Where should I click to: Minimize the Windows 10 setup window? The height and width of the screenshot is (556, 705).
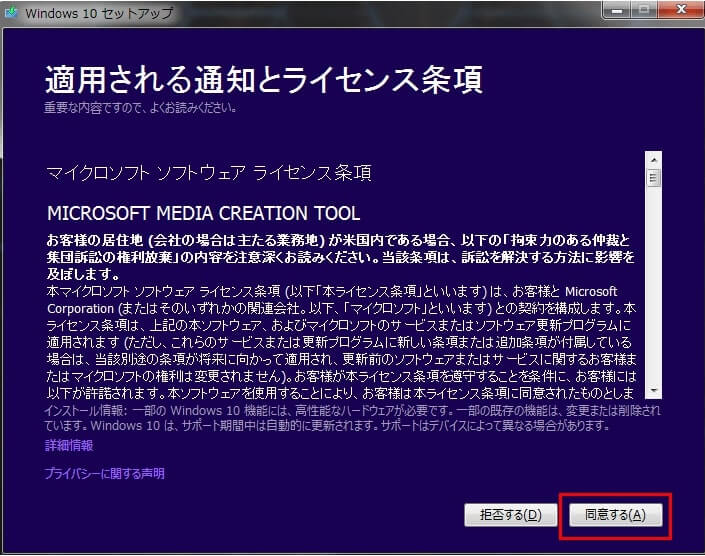617,10
